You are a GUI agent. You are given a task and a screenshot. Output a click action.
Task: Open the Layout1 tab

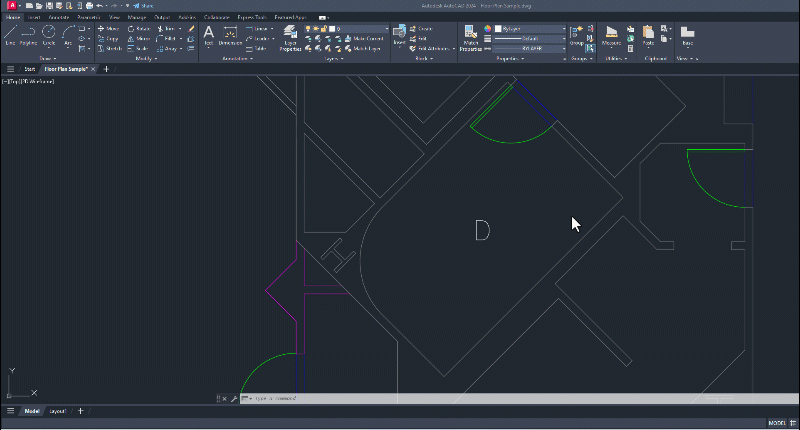pos(58,411)
